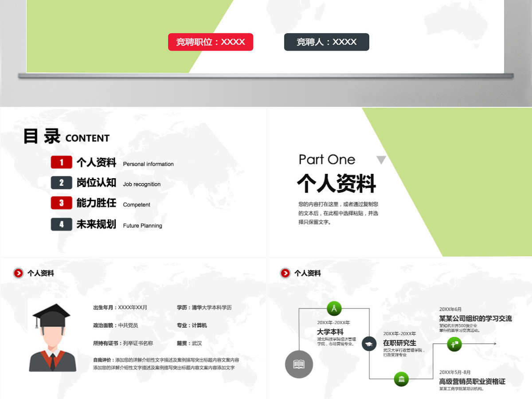Click the 出生年月 field text

point(120,307)
